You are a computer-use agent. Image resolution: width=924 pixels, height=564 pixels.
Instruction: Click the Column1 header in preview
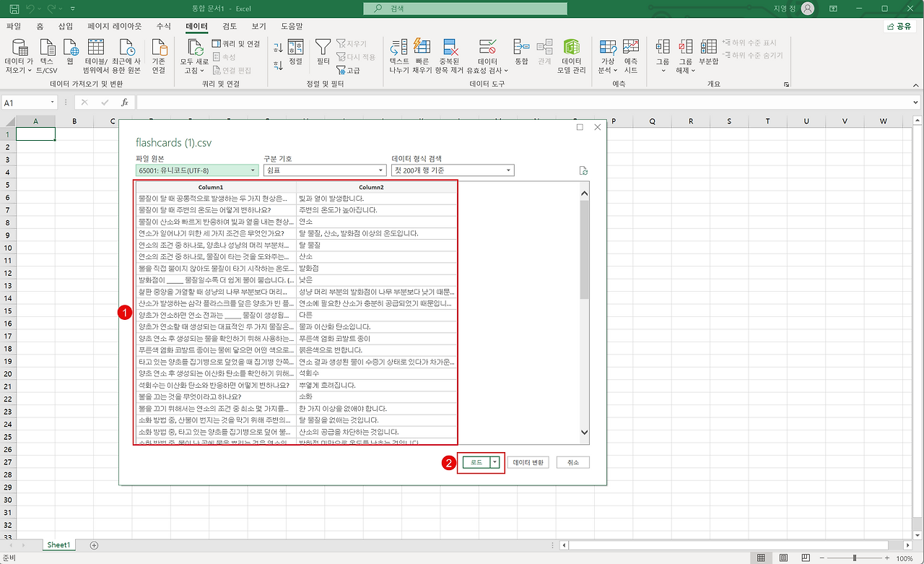pyautogui.click(x=216, y=187)
